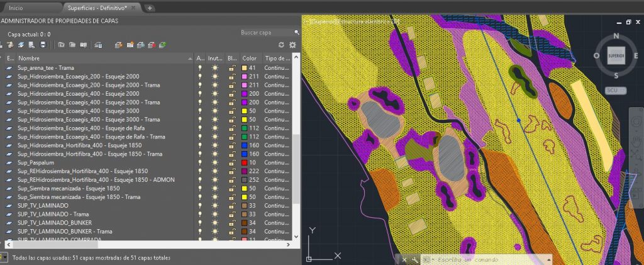Image resolution: width=644 pixels, height=265 pixels.
Task: Toggle the lock on Sup_arena_tee - Trama layer
Action: 232,67
